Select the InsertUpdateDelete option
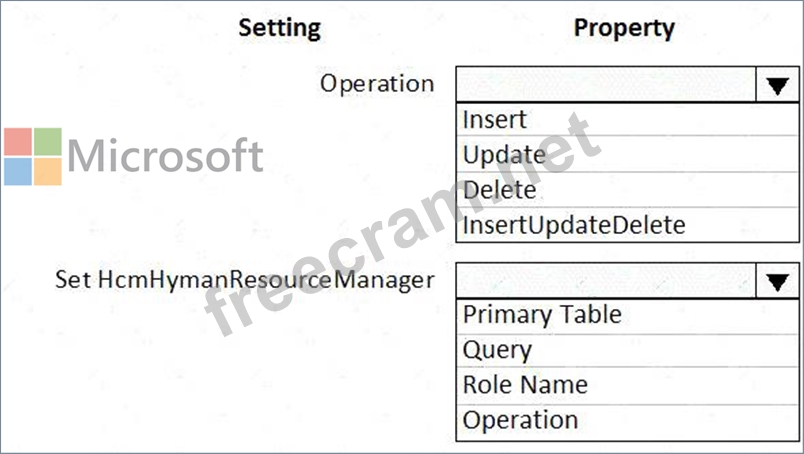This screenshot has height=454, width=804. (574, 225)
